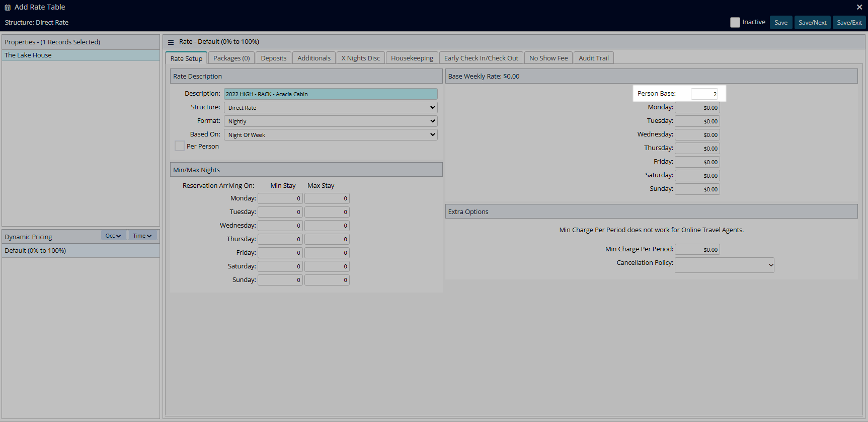The height and width of the screenshot is (422, 868).
Task: Click the Saturday base rate field
Action: coord(697,175)
